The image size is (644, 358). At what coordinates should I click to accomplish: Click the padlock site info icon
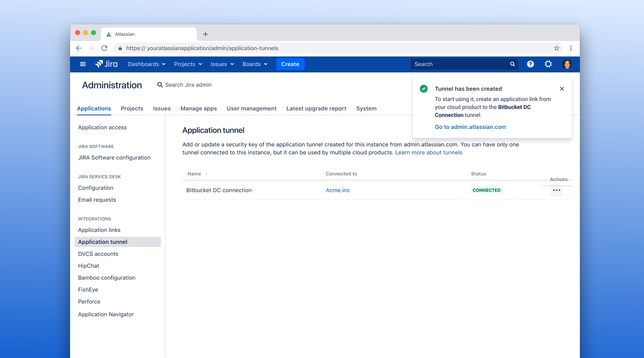pyautogui.click(x=120, y=48)
